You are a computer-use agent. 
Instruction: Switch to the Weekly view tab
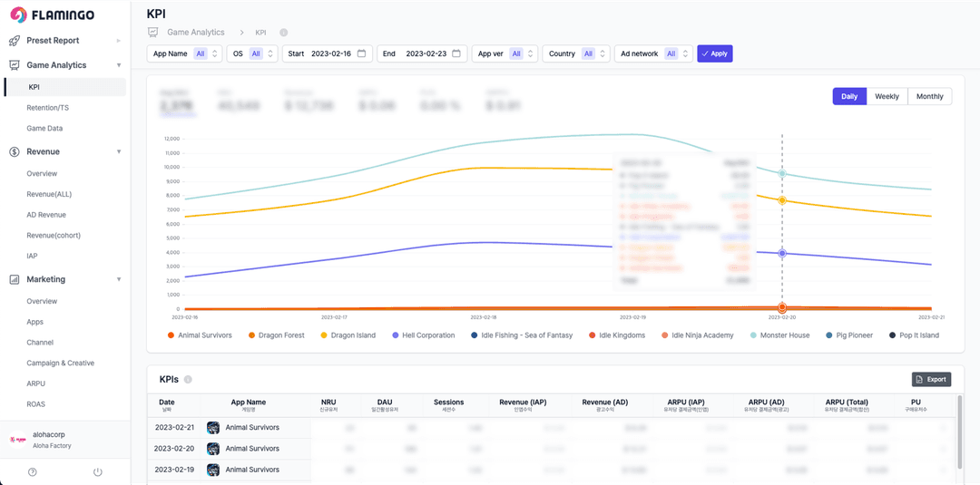click(887, 97)
